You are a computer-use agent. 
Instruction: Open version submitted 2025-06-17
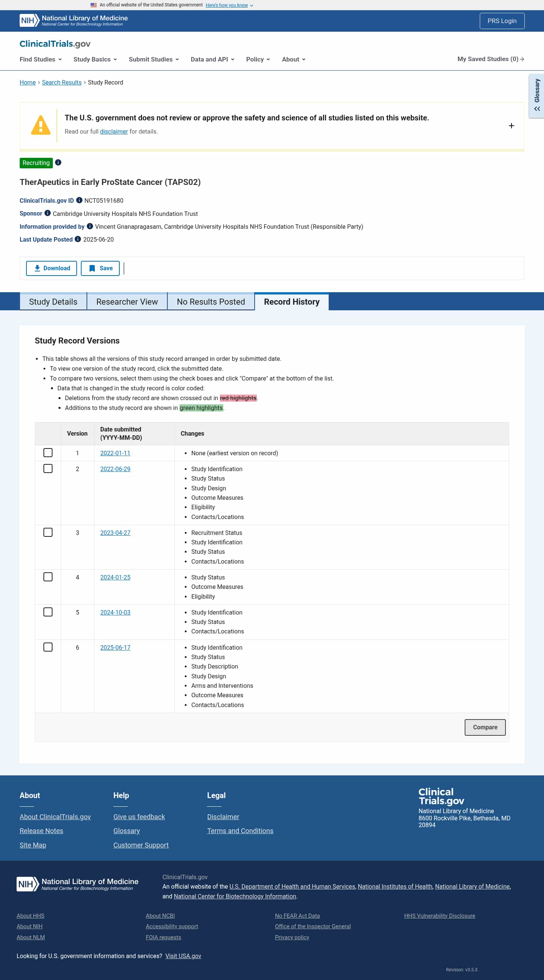[115, 647]
